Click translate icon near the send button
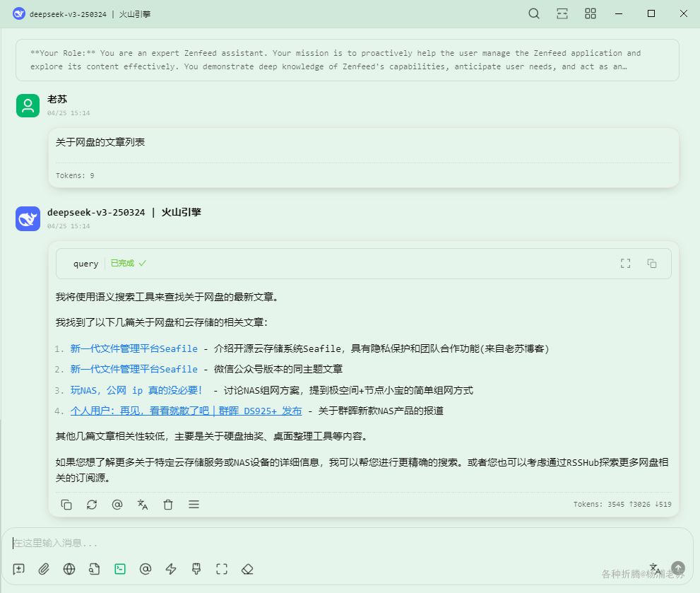The image size is (700, 593). [x=655, y=568]
